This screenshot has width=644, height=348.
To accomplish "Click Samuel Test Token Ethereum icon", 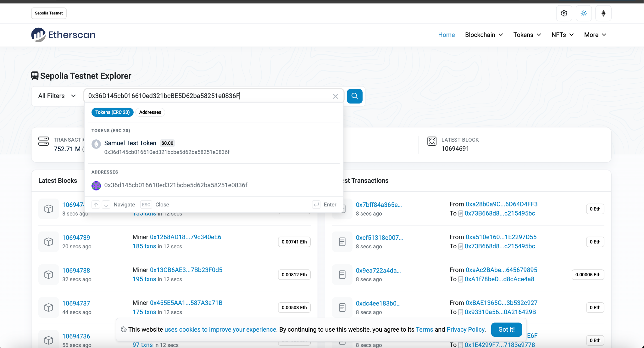I will [x=96, y=144].
